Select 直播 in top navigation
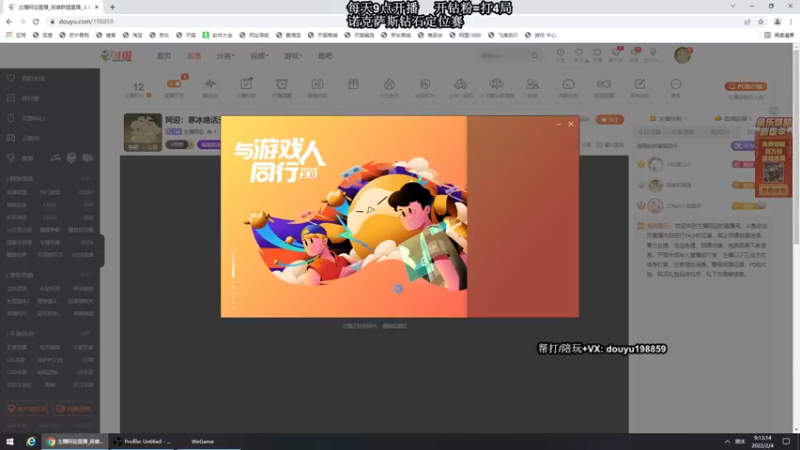800x450 pixels. (194, 56)
